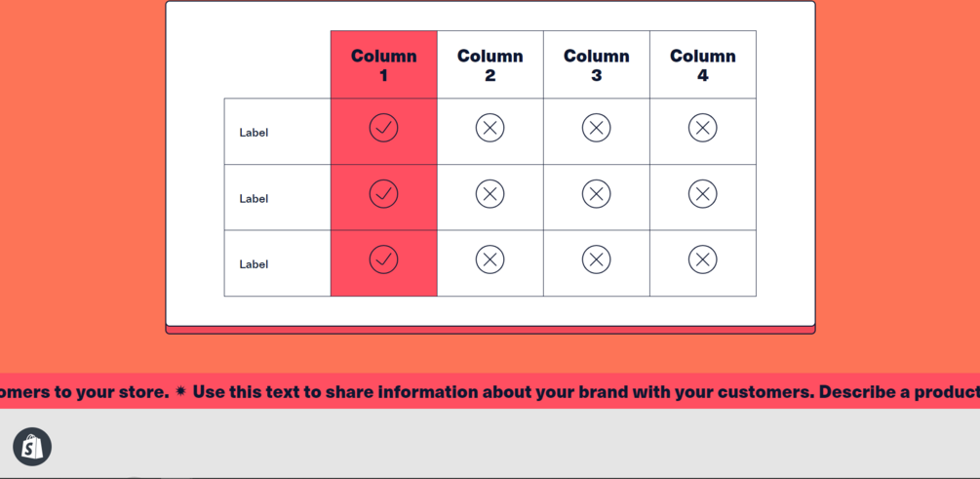The image size is (980, 479).
Task: Select the Column 1 header
Action: pos(383,65)
